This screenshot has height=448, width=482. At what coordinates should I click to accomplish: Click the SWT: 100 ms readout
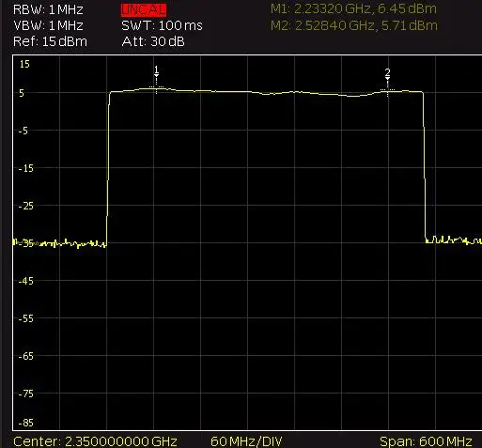tap(162, 25)
